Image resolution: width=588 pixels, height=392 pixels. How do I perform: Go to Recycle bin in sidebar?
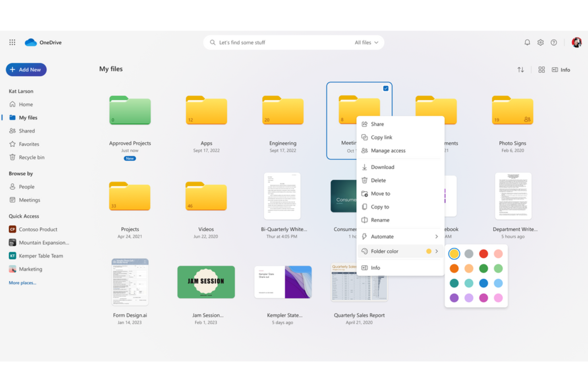27,157
